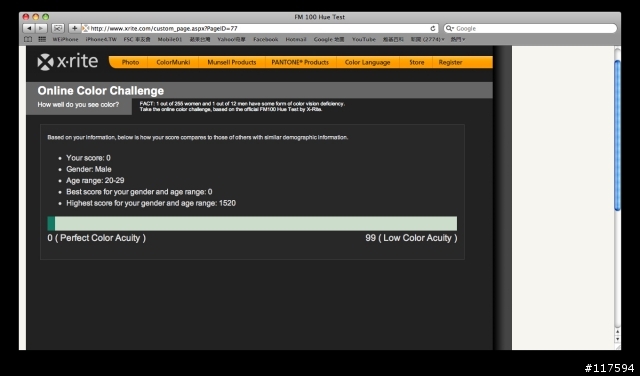Click '99 ( Low Color Acuity )' label
The height and width of the screenshot is (376, 640).
click(411, 238)
